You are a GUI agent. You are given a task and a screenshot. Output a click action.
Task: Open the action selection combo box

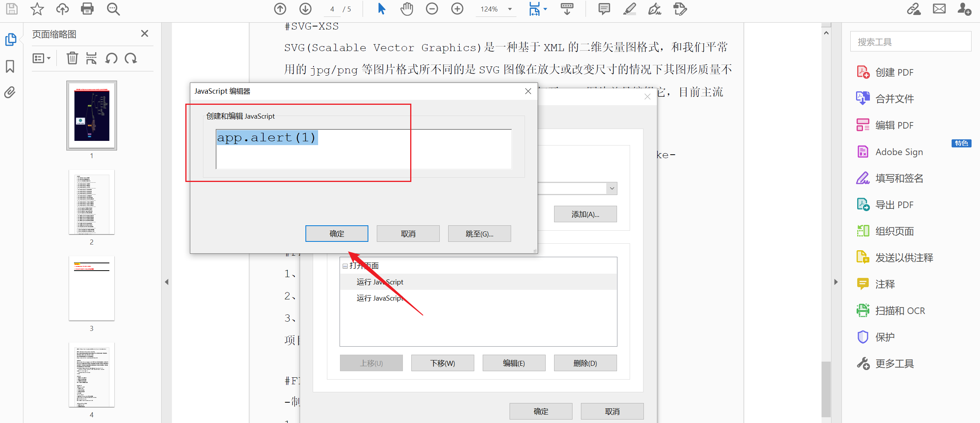[x=612, y=188]
